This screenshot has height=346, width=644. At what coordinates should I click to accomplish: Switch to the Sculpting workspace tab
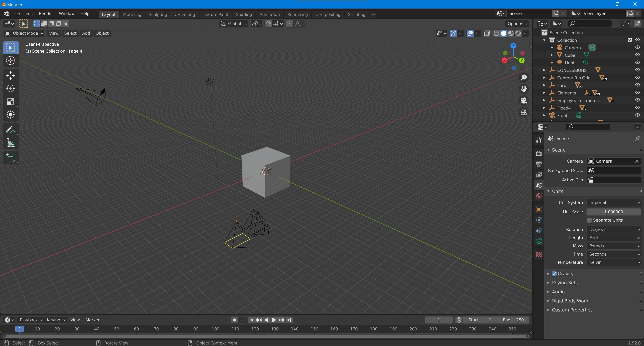[158, 14]
